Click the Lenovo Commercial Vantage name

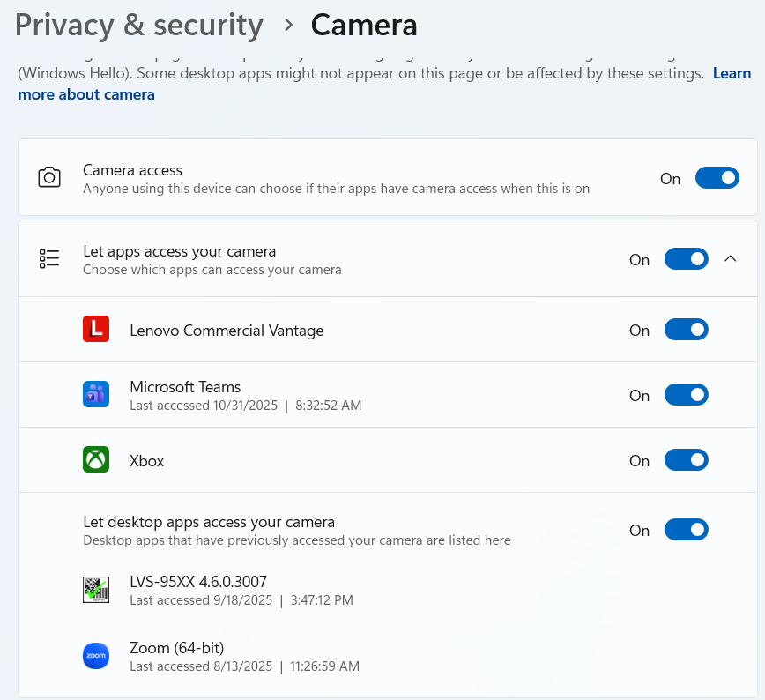point(227,331)
